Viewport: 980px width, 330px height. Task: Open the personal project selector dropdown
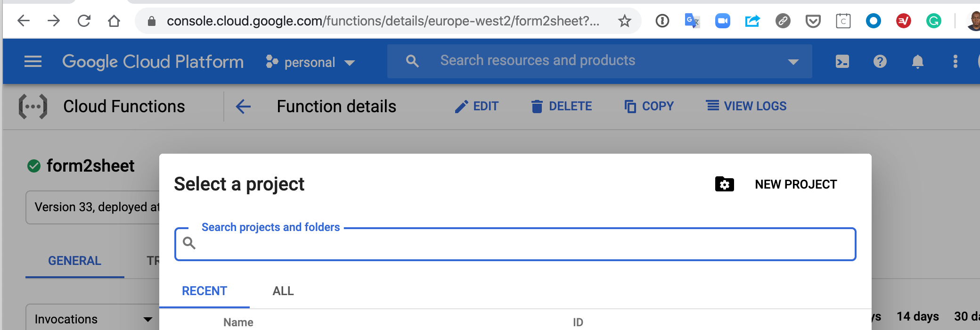(310, 62)
